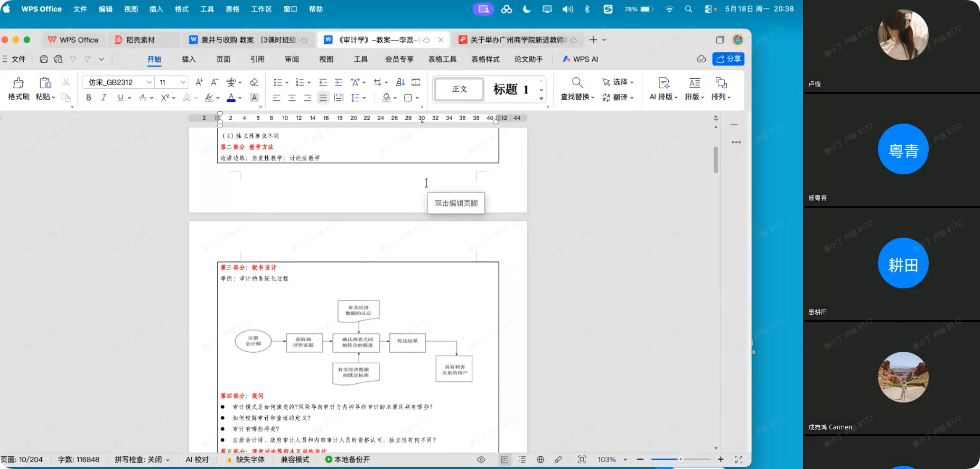Align text right
The width and height of the screenshot is (980, 469).
(307, 98)
